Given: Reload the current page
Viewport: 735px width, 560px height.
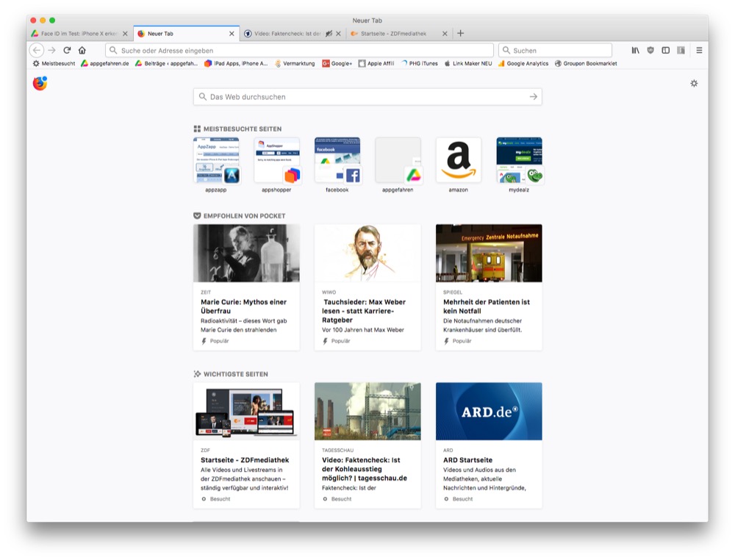Looking at the screenshot, I should coord(67,50).
